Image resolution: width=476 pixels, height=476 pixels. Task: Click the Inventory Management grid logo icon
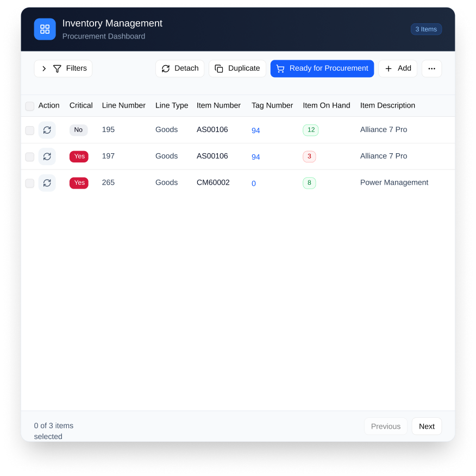pos(45,29)
